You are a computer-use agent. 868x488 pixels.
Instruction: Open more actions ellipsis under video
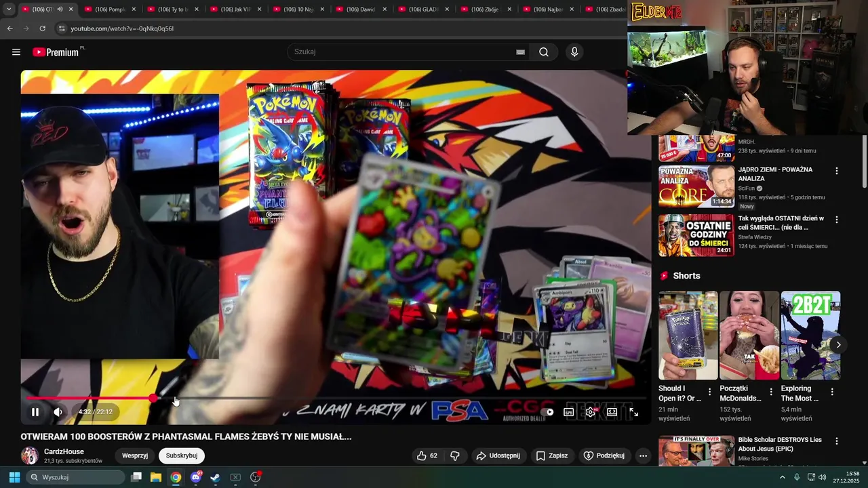[643, 455]
